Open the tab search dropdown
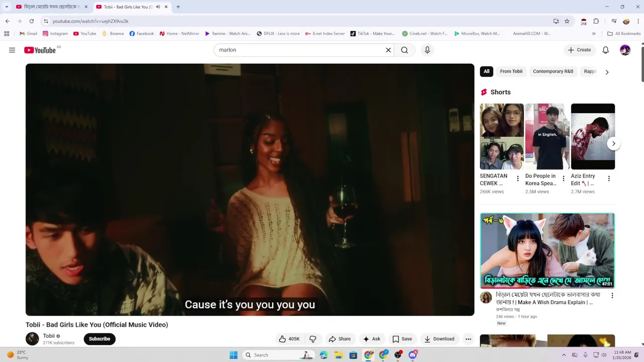 pyautogui.click(x=7, y=7)
